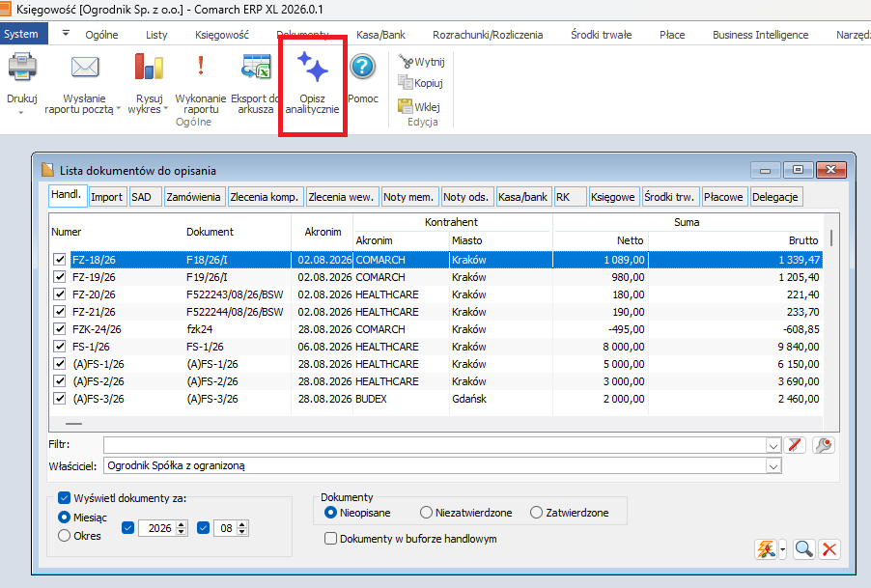Open the Listy ribbon tab
This screenshot has width=871, height=588.
tap(156, 35)
